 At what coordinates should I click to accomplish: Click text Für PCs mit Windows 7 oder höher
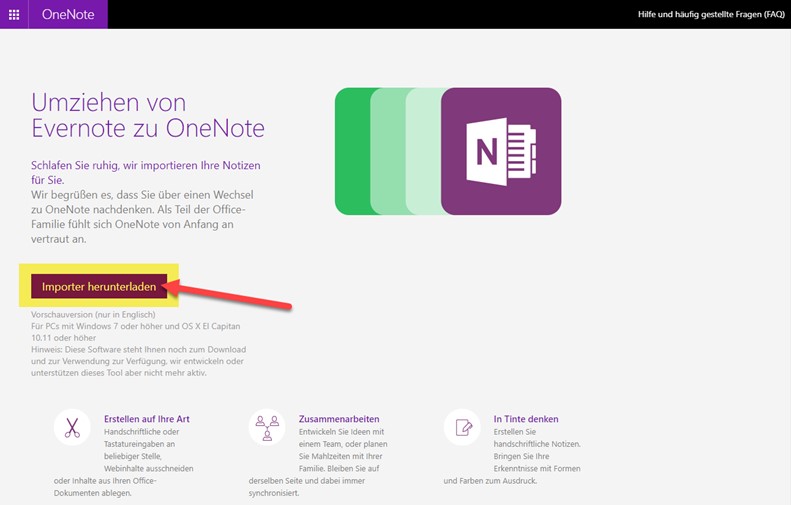coord(136,332)
